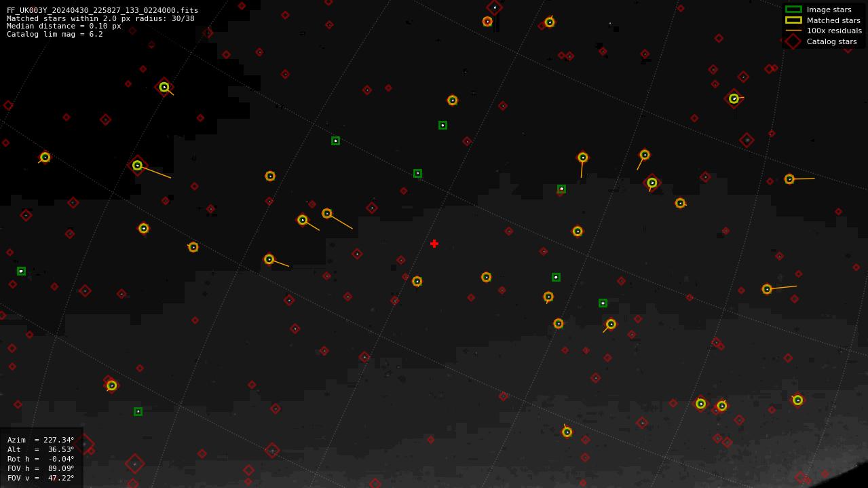Click the 'FOV v = 47.22°' readout
This screenshot has width=868, height=488.
[41, 478]
